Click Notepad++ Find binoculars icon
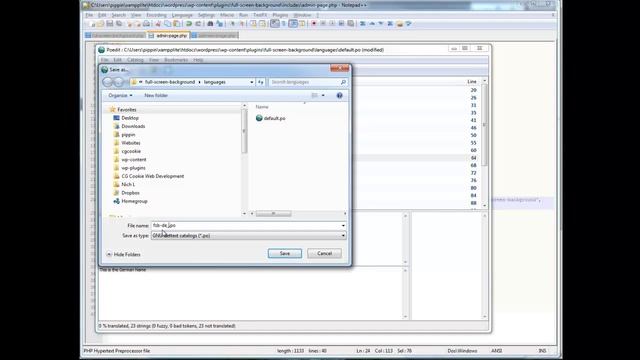Screen dimensions: 640x360 coord(210,24)
